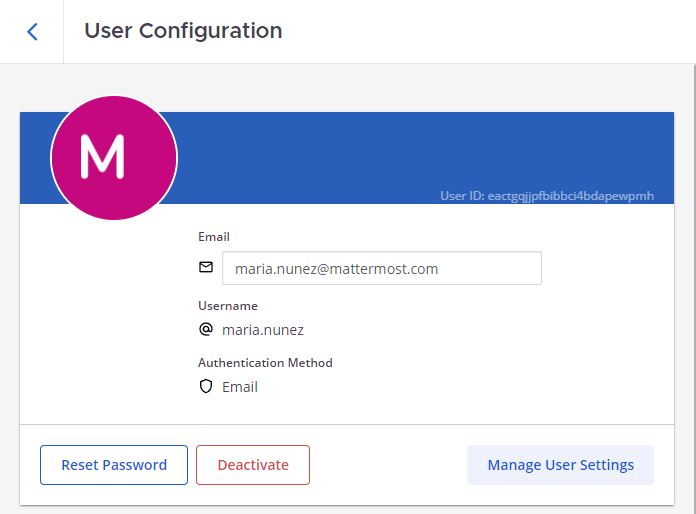
Task: Click the Email label above the input
Action: click(x=214, y=237)
